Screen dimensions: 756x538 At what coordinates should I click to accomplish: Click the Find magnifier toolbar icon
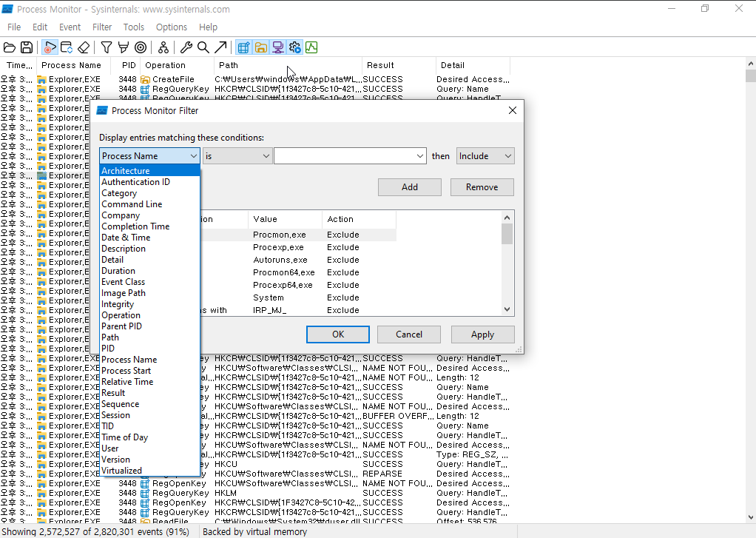click(x=203, y=47)
